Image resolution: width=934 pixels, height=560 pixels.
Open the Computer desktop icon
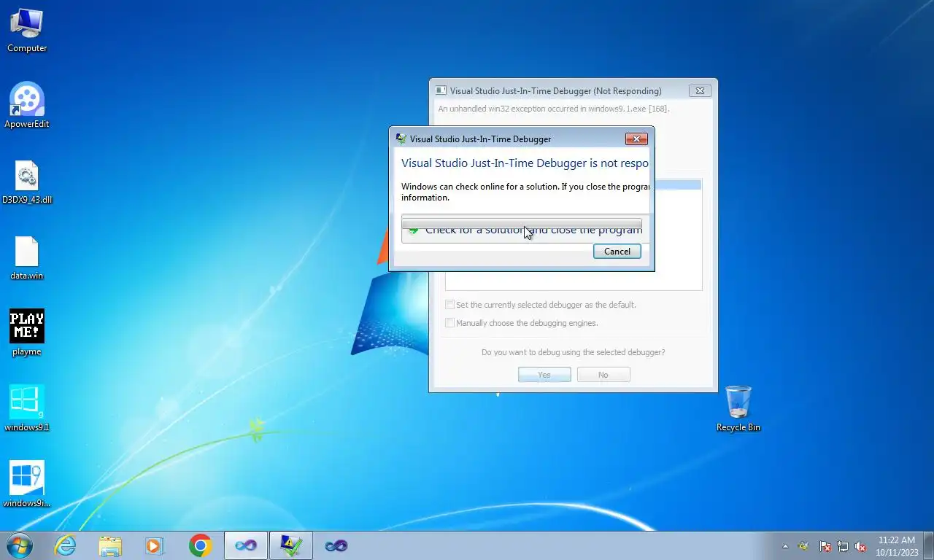27,31
